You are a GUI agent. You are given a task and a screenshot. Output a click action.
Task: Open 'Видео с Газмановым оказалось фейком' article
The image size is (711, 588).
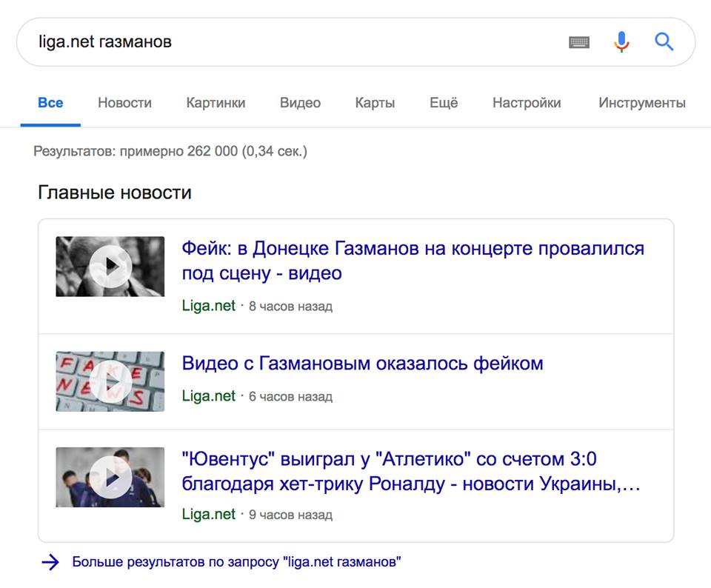tap(362, 364)
